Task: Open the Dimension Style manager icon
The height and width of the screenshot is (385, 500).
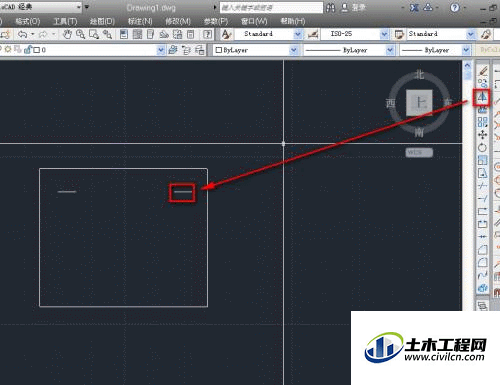Action: (x=313, y=34)
